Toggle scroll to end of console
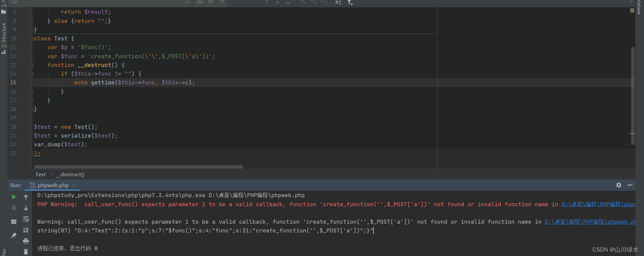This screenshot has width=644, height=256. (x=26, y=230)
